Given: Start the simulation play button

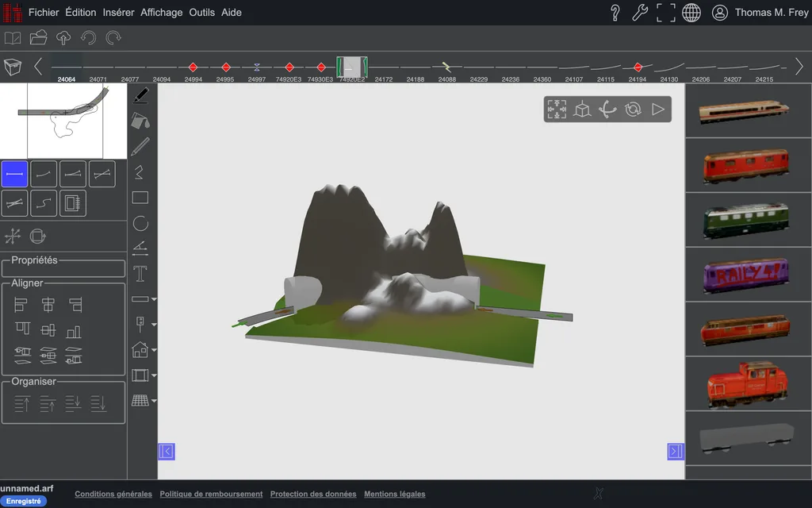Looking at the screenshot, I should 657,110.
